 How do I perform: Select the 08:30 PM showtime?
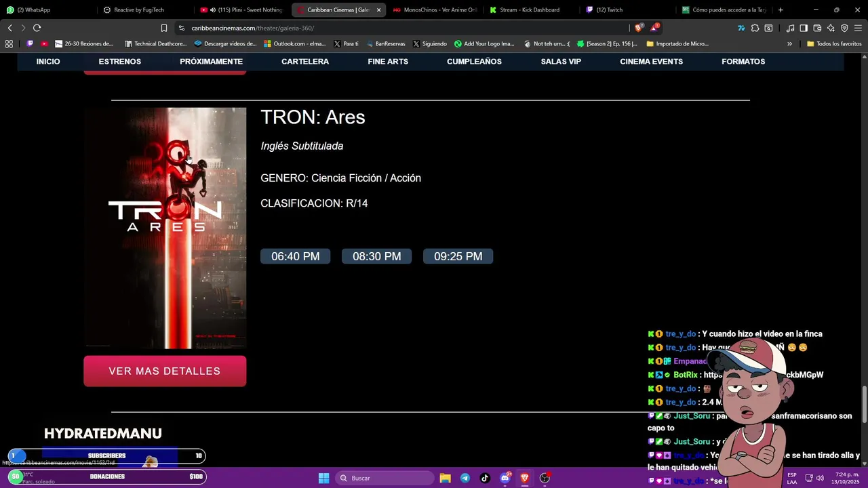coord(376,256)
